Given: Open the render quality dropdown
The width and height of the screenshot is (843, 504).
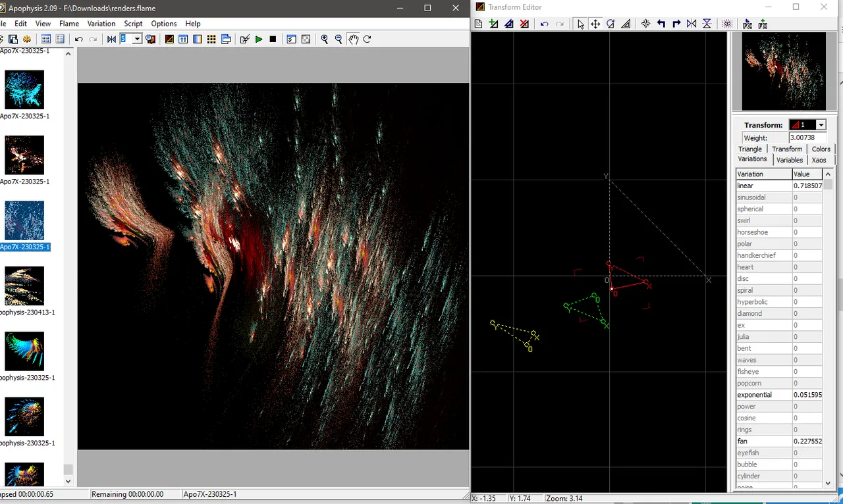Looking at the screenshot, I should pyautogui.click(x=137, y=39).
